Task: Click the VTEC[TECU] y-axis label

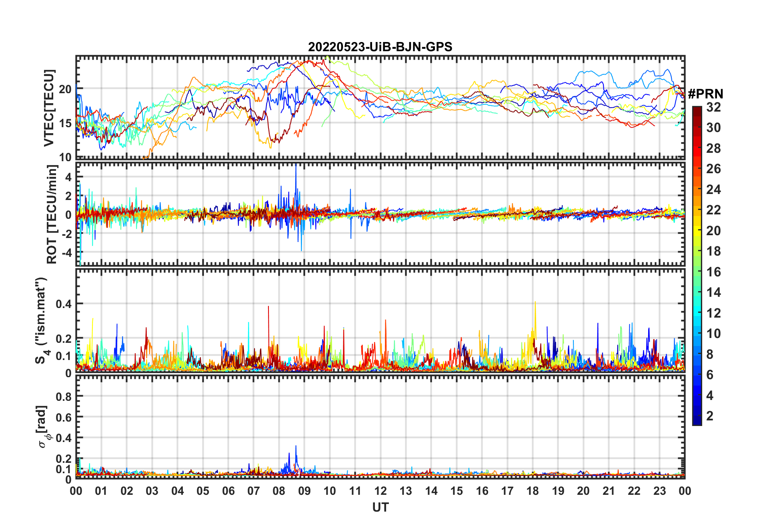Action: click(49, 108)
